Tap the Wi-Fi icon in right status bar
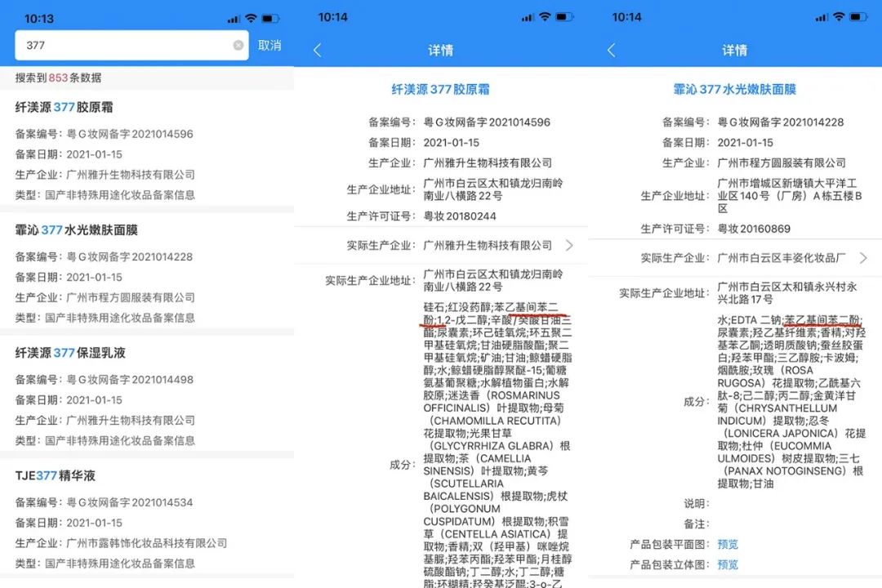Image resolution: width=882 pixels, height=588 pixels. (839, 17)
